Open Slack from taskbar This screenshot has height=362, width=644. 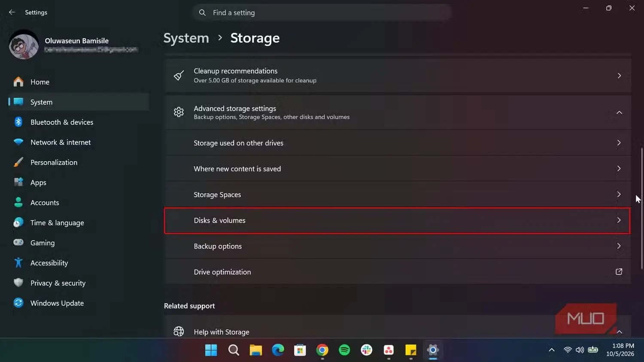click(367, 350)
